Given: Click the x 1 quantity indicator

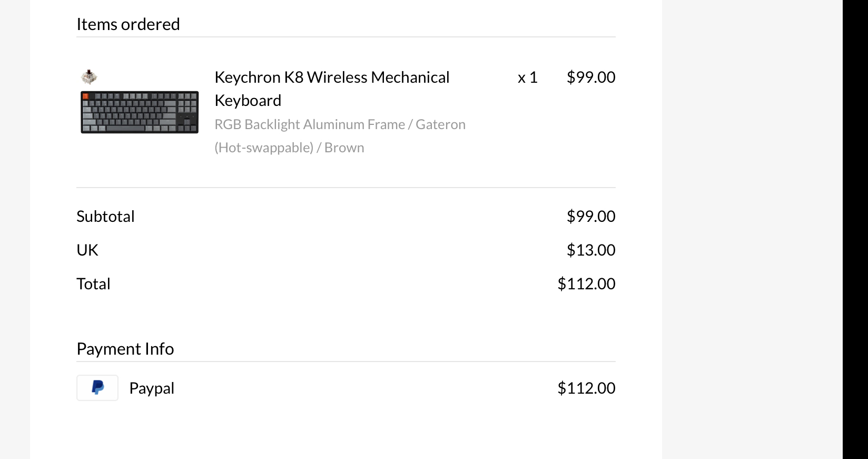Looking at the screenshot, I should 527,77.
